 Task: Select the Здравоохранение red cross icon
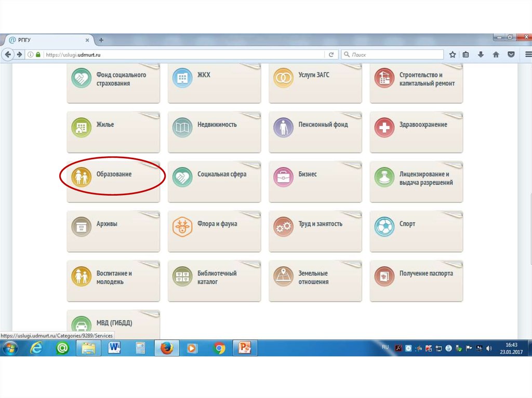384,128
